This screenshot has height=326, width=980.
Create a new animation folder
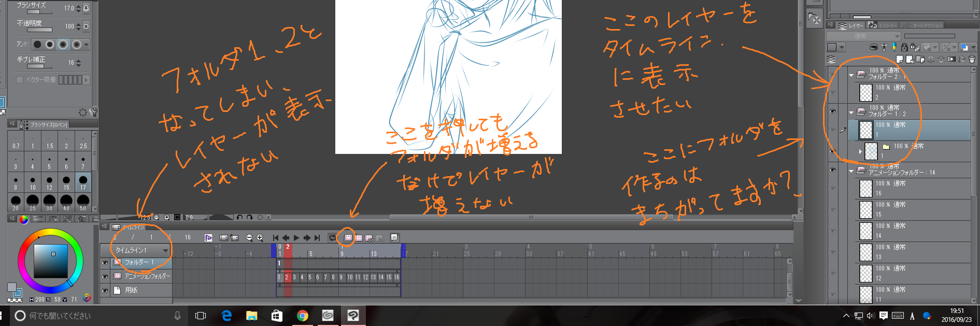coord(348,238)
